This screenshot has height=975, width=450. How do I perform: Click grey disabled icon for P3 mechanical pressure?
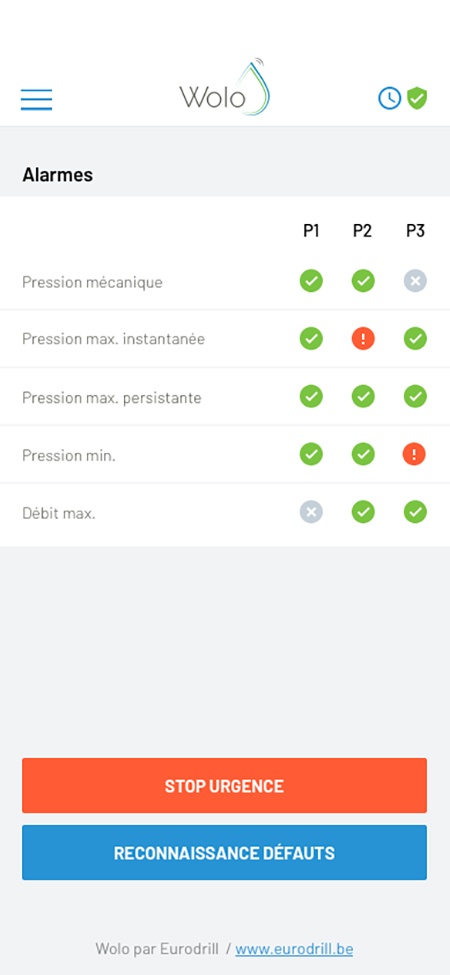pyautogui.click(x=415, y=281)
